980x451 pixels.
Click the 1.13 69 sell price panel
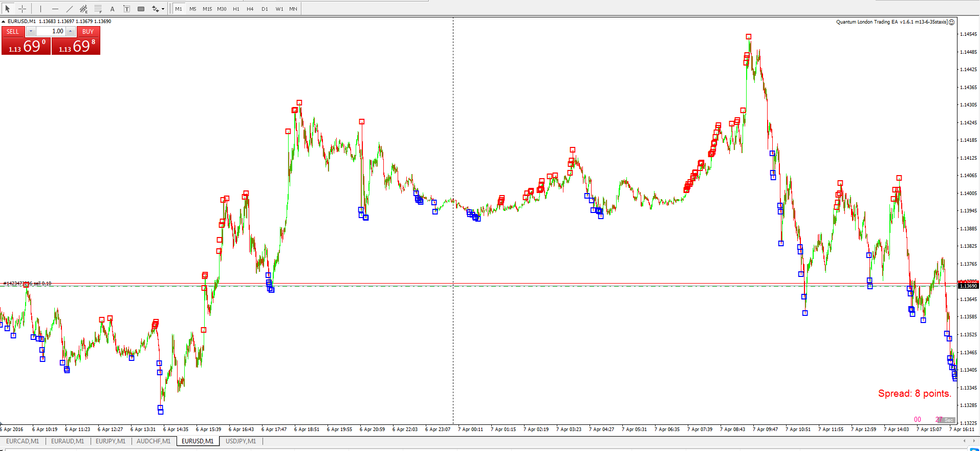click(26, 46)
